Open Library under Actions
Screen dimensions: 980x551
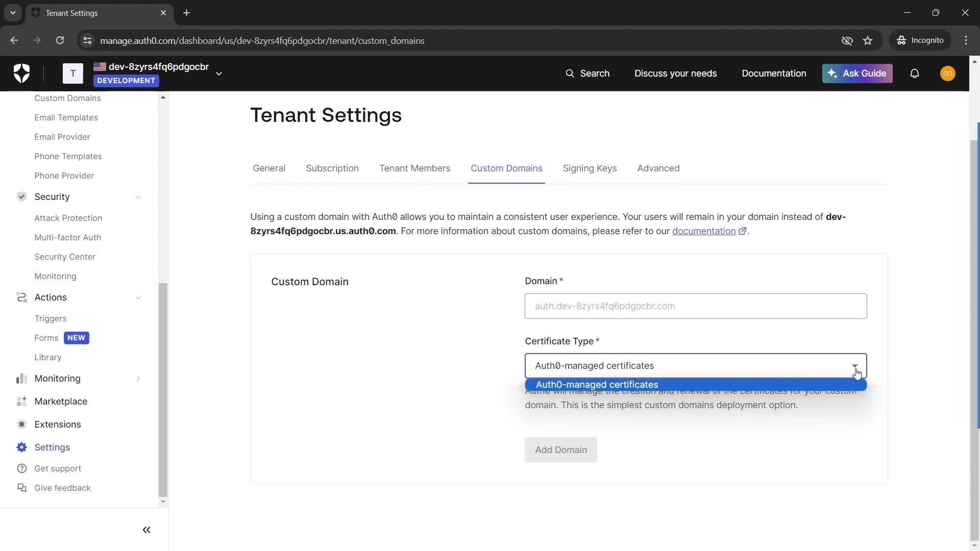tap(48, 357)
